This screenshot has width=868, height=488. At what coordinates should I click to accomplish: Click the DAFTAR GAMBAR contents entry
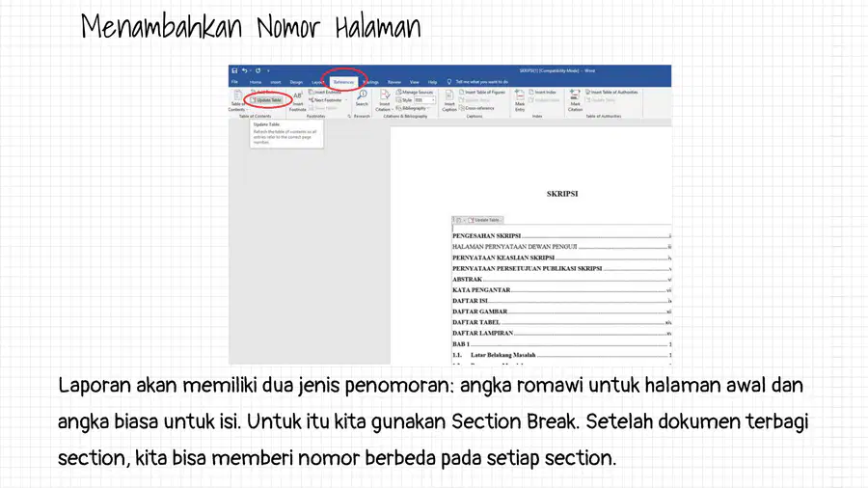(x=561, y=312)
